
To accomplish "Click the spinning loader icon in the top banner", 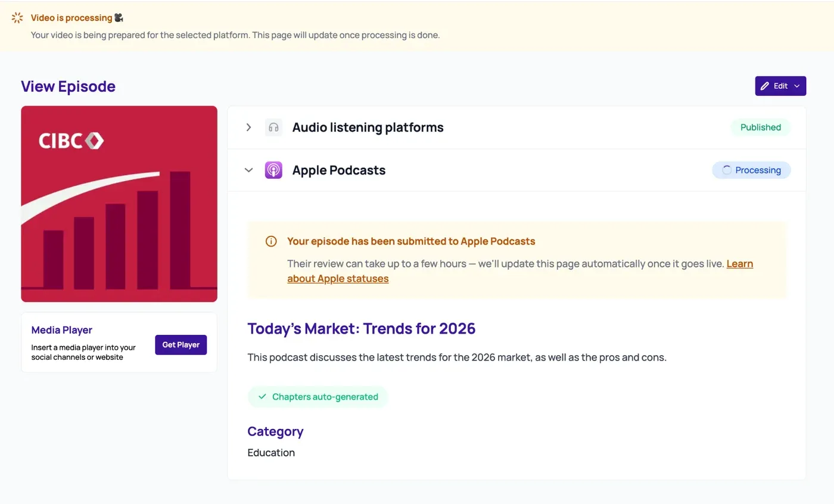I will (x=17, y=18).
